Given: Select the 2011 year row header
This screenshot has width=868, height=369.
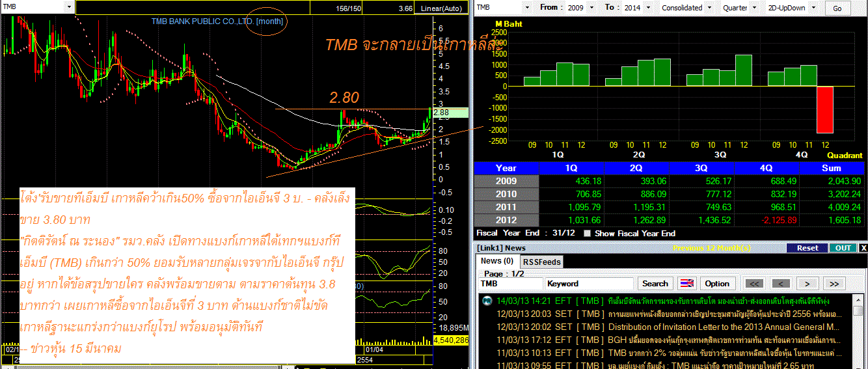Looking at the screenshot, I should point(506,207).
